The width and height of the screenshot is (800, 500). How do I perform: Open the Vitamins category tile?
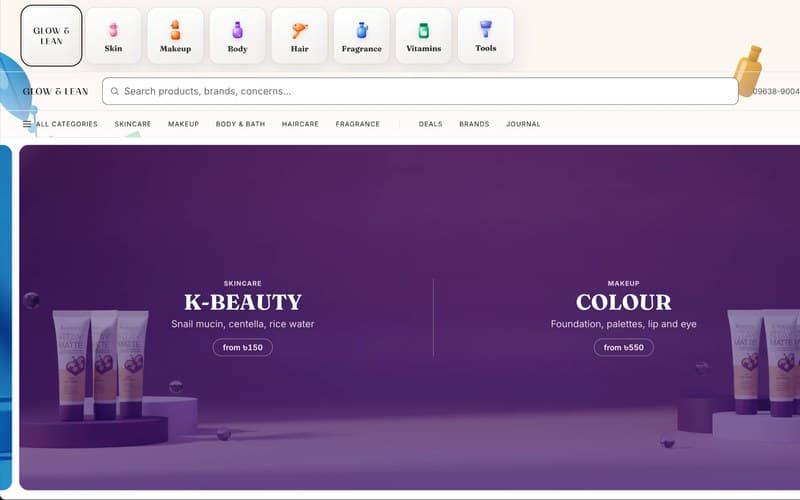(x=423, y=36)
